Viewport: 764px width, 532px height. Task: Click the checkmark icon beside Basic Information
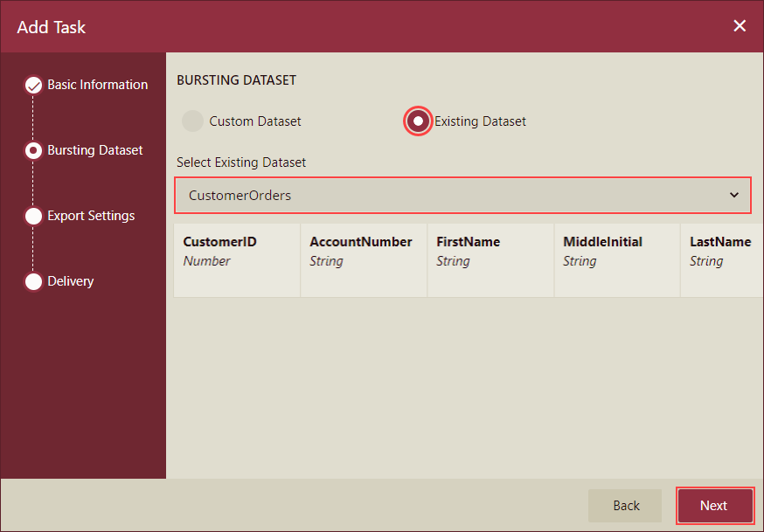[x=33, y=85]
